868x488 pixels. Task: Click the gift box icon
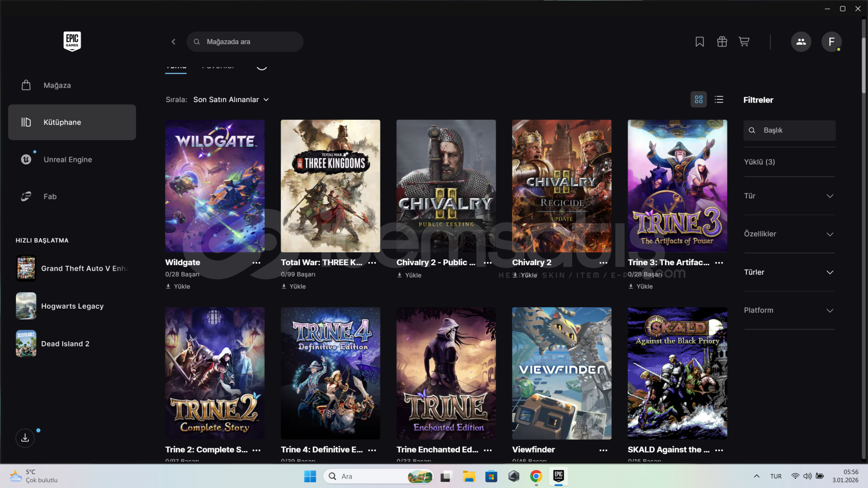coord(722,42)
